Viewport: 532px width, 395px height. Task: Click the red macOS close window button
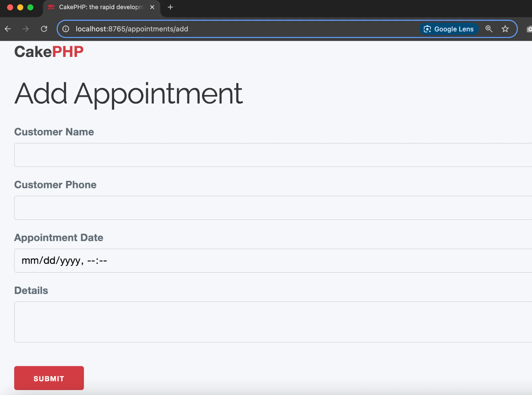[x=10, y=7]
